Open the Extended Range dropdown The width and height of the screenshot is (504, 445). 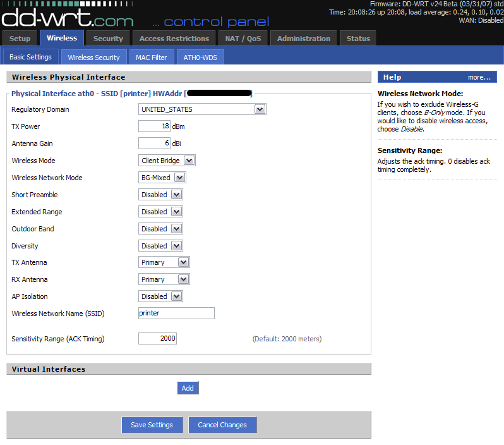[x=160, y=211]
